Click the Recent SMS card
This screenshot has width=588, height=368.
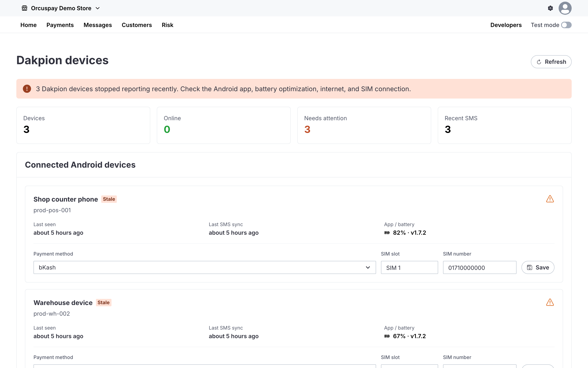pyautogui.click(x=504, y=125)
